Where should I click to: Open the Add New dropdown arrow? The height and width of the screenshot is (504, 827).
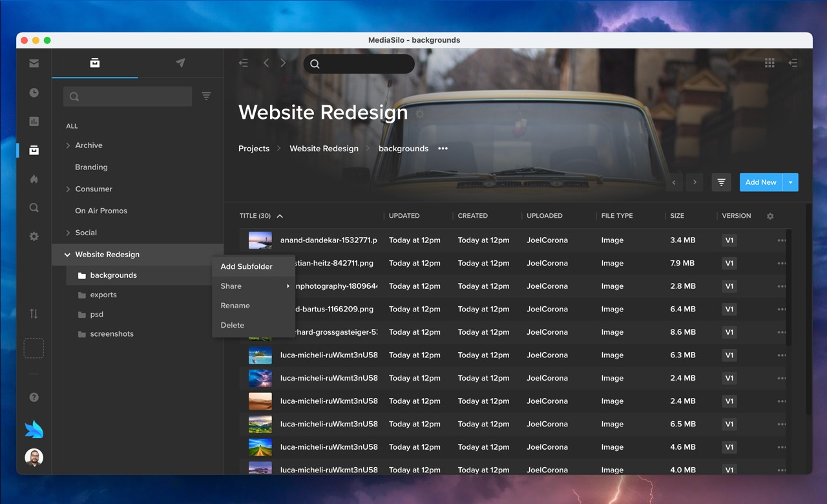[x=791, y=182]
